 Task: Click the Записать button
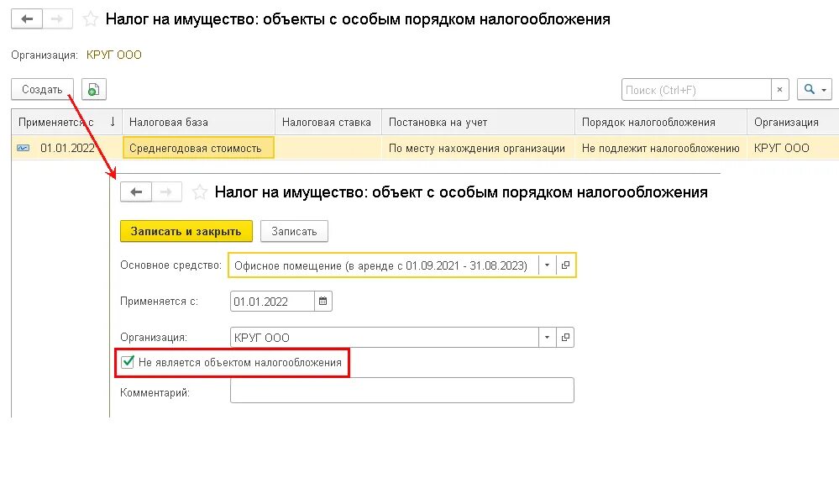(294, 231)
